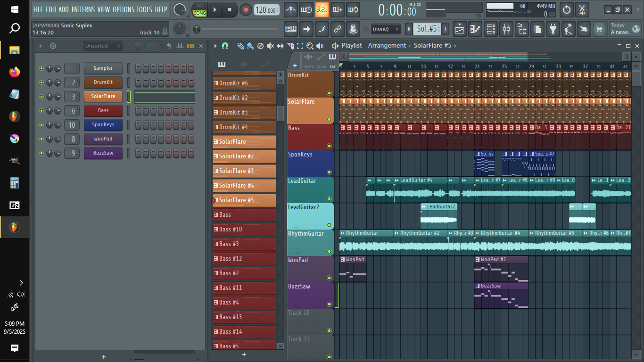
Task: Toggle the metronome icon
Action: pos(291,9)
